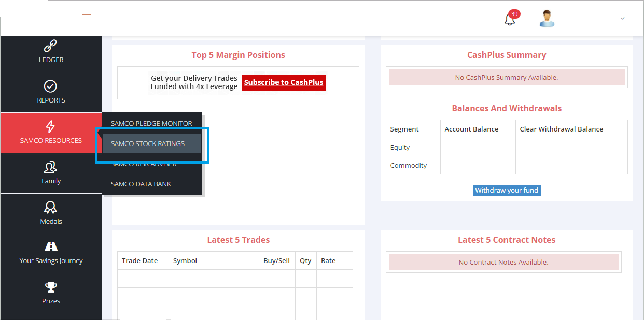This screenshot has width=644, height=320.
Task: Open the Ledger link icon
Action: pyautogui.click(x=51, y=46)
